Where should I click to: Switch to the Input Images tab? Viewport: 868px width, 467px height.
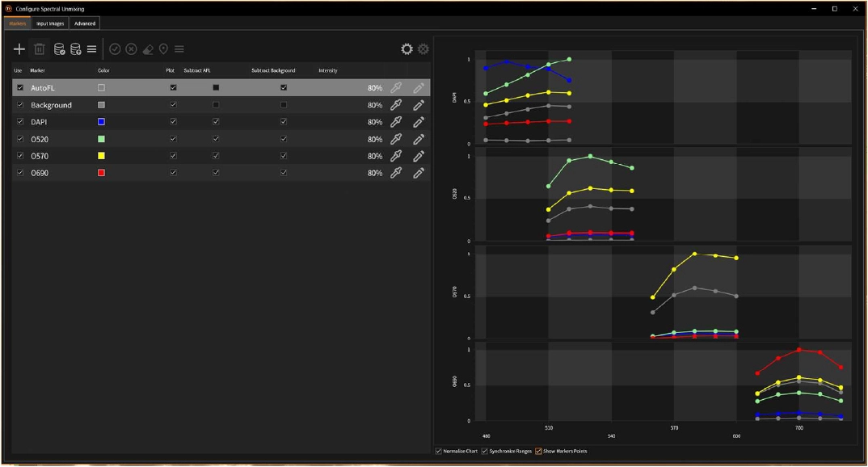[50, 23]
